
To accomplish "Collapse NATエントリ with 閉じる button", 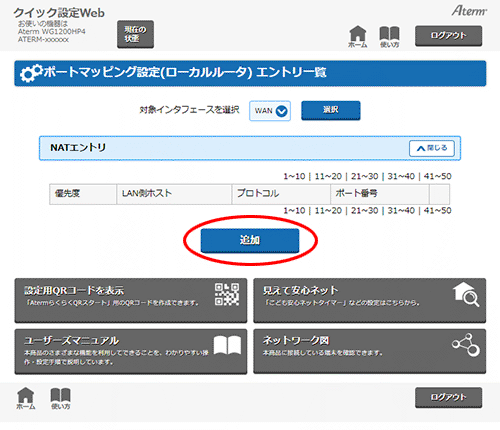I will (432, 148).
